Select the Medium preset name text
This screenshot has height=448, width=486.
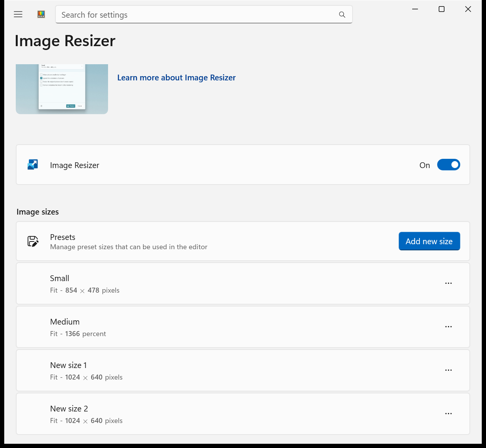(x=65, y=322)
